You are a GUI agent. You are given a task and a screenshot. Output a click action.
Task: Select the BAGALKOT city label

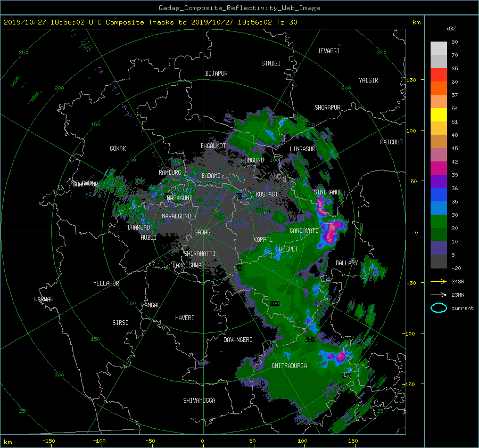tap(213, 146)
